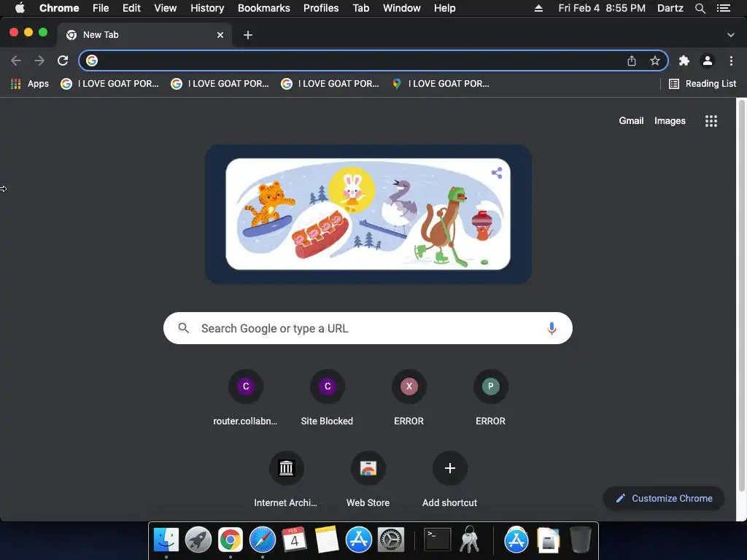Open Chrome's three-dot menu
747x560 pixels.
tap(731, 61)
